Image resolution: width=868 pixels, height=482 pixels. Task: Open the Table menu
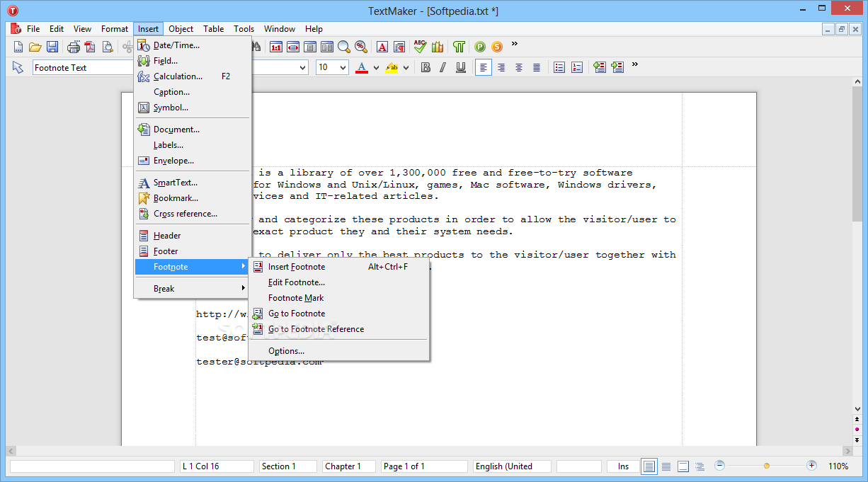214,29
